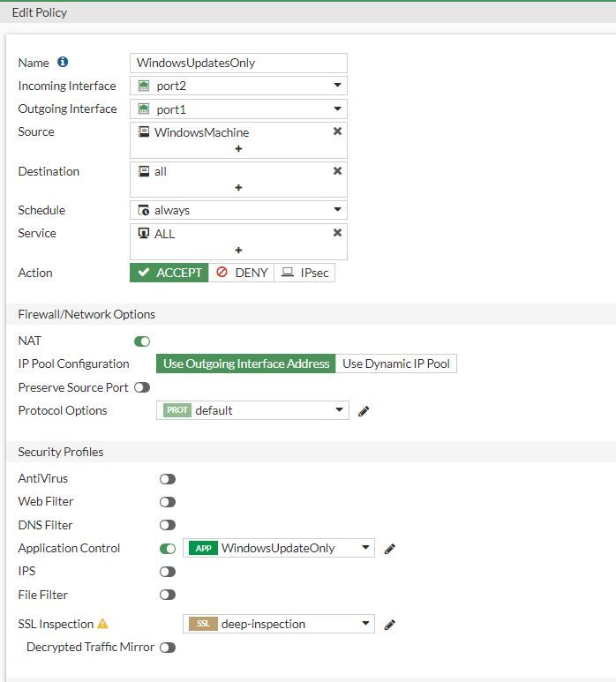Viewport: 616px width, 682px height.
Task: Switch to Use Dynamic IP Pool
Action: (396, 363)
